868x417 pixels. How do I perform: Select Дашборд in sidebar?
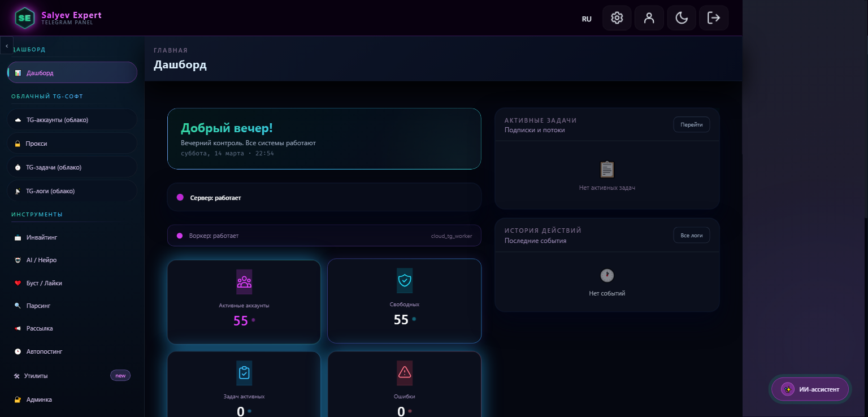coord(72,73)
